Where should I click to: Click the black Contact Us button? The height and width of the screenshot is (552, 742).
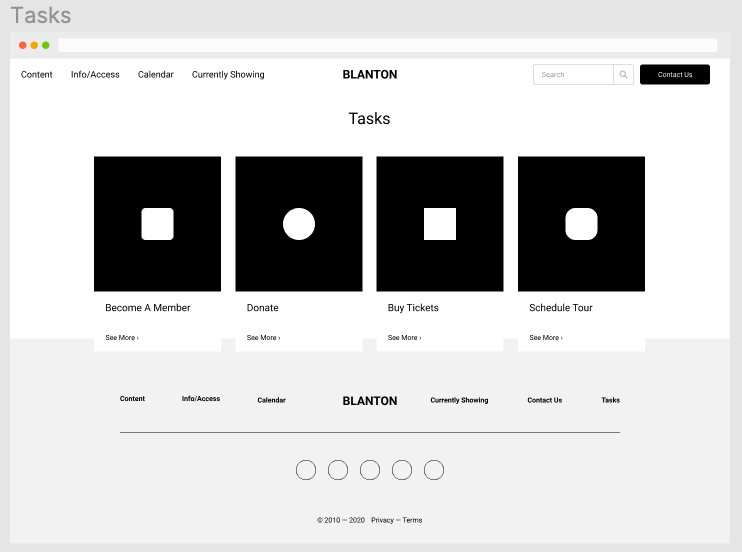coord(675,74)
